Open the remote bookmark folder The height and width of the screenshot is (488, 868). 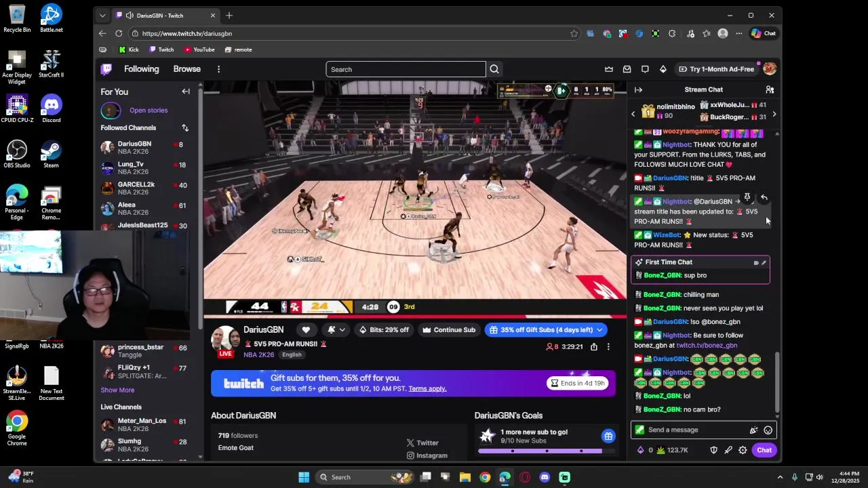coord(239,49)
